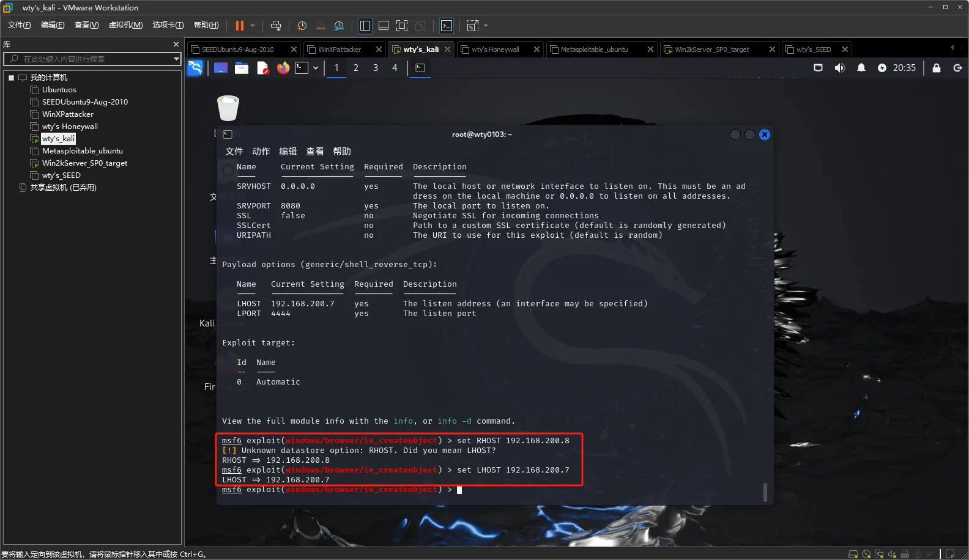Toggle the library sidebar view

click(365, 26)
